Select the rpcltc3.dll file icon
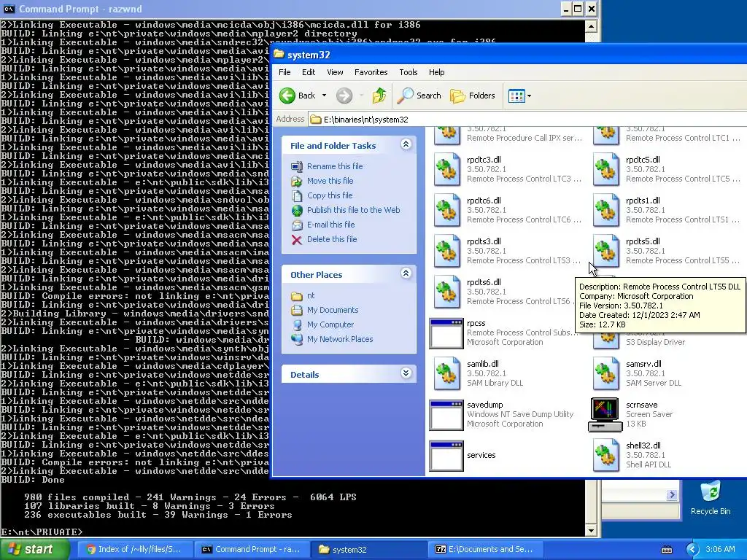Viewport: 747px width, 560px height. point(447,169)
